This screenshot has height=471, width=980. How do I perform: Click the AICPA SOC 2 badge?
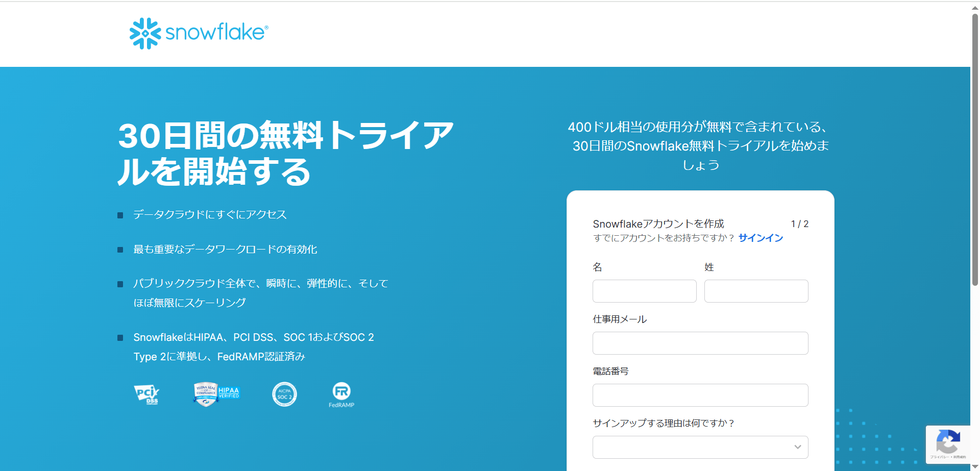coord(284,394)
